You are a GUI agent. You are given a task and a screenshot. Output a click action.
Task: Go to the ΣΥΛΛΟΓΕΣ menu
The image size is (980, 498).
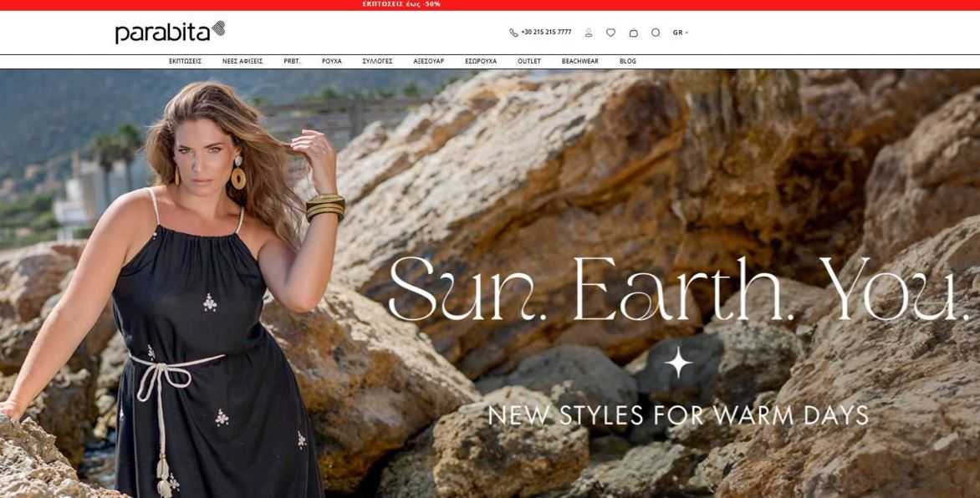(377, 61)
